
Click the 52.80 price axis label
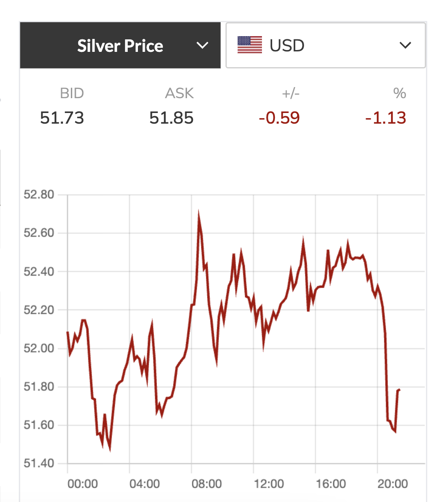click(x=39, y=195)
